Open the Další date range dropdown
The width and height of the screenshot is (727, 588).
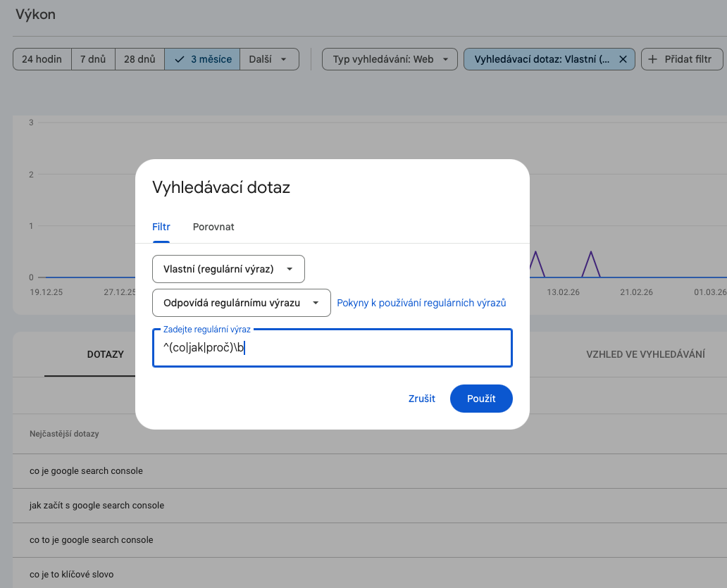[268, 59]
